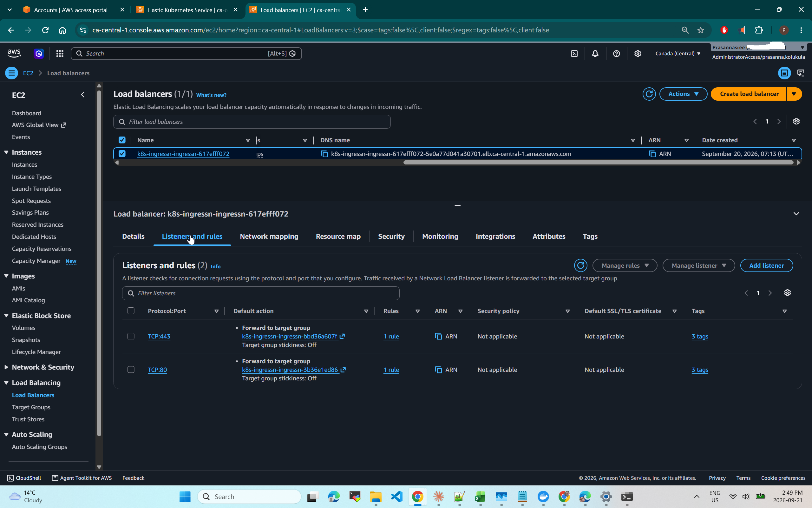Refresh the load balancers list
Image resolution: width=812 pixels, height=508 pixels.
649,94
